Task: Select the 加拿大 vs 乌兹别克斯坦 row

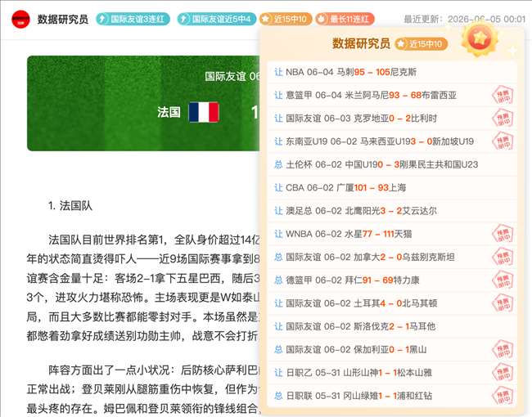Action: coord(392,257)
